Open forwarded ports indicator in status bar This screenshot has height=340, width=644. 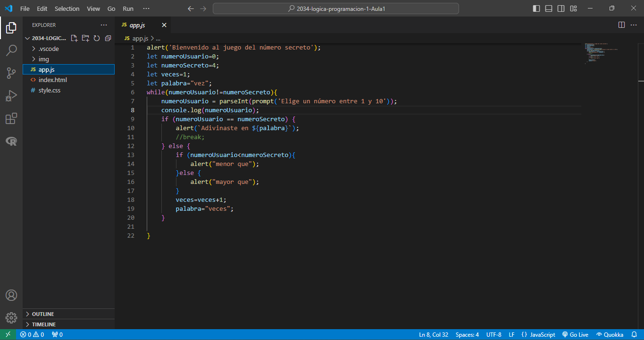point(57,335)
